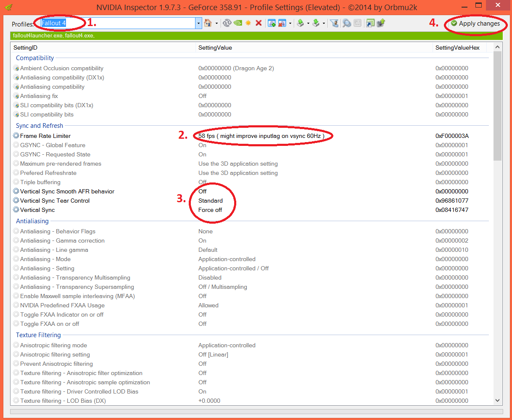
Task: Select the '58 fps ( might improve inputlag' value
Action: [261, 136]
